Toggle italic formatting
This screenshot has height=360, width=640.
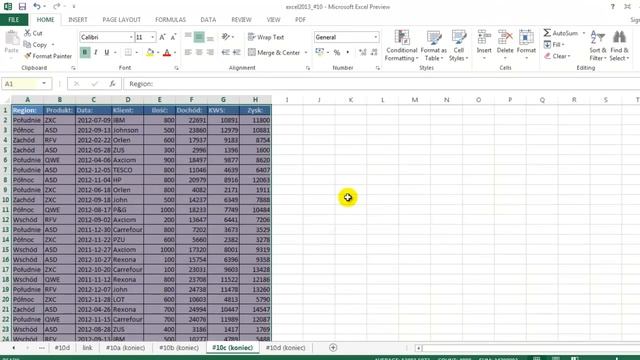(96, 52)
